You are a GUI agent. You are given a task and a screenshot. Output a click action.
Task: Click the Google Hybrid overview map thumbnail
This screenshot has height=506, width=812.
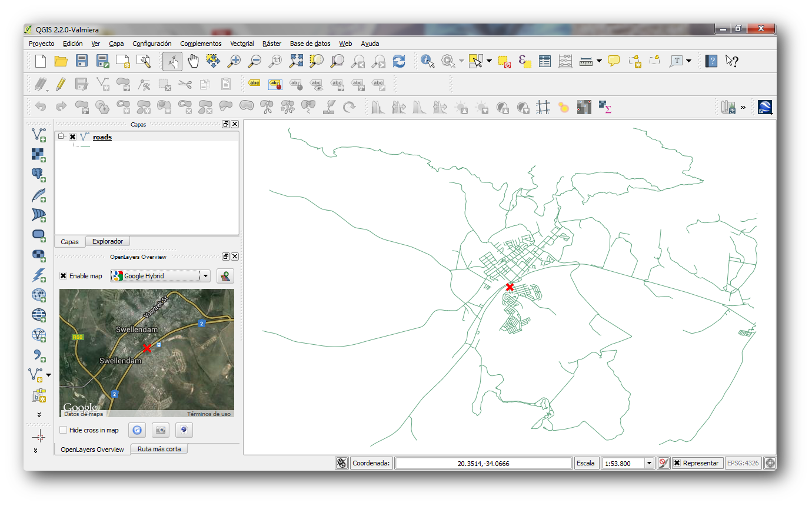147,353
